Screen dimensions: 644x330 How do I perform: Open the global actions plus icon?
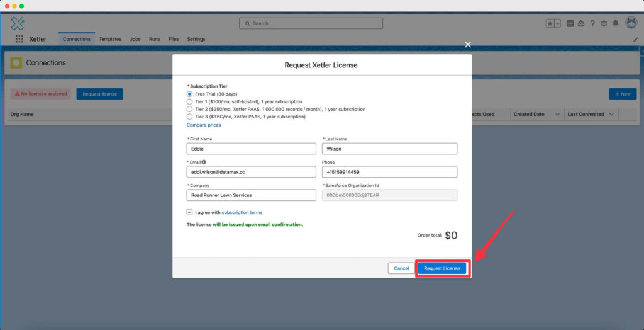[x=570, y=23]
